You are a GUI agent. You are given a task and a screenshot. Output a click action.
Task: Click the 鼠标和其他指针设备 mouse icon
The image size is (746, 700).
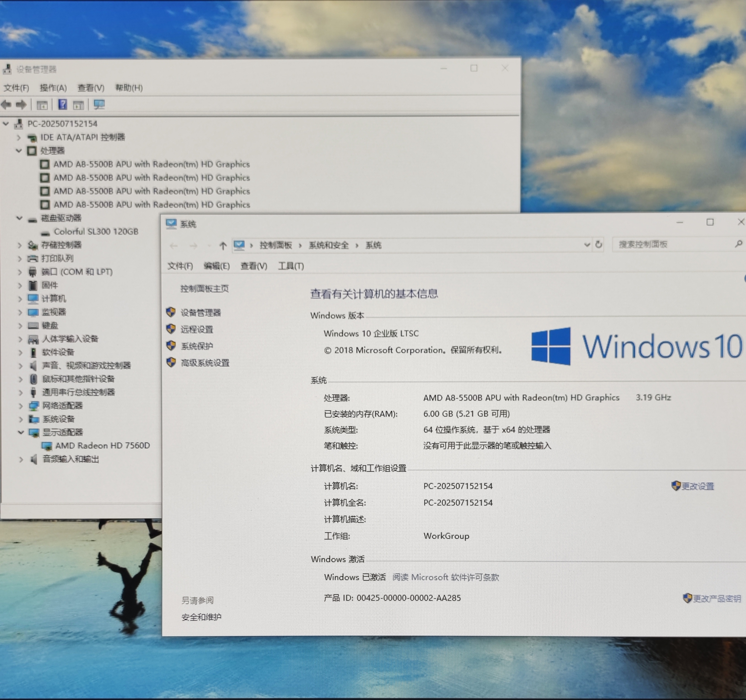(34, 379)
